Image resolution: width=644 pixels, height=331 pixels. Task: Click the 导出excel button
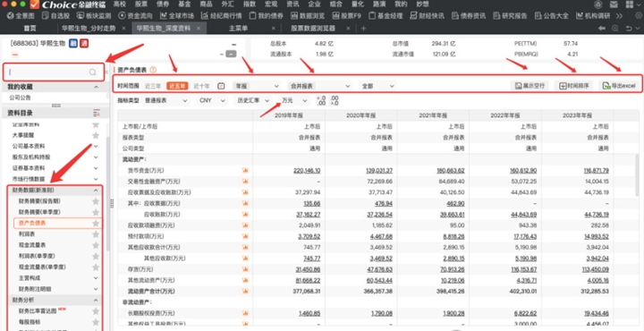(x=619, y=86)
